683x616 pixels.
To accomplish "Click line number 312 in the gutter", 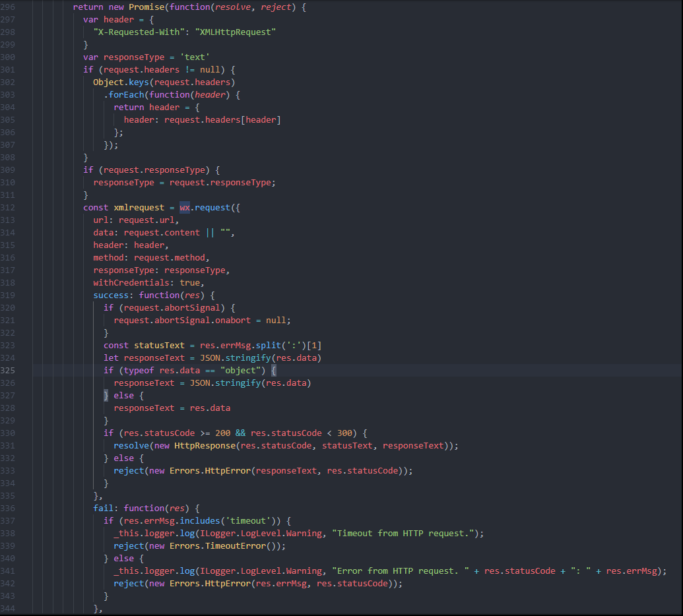I will click(x=7, y=208).
